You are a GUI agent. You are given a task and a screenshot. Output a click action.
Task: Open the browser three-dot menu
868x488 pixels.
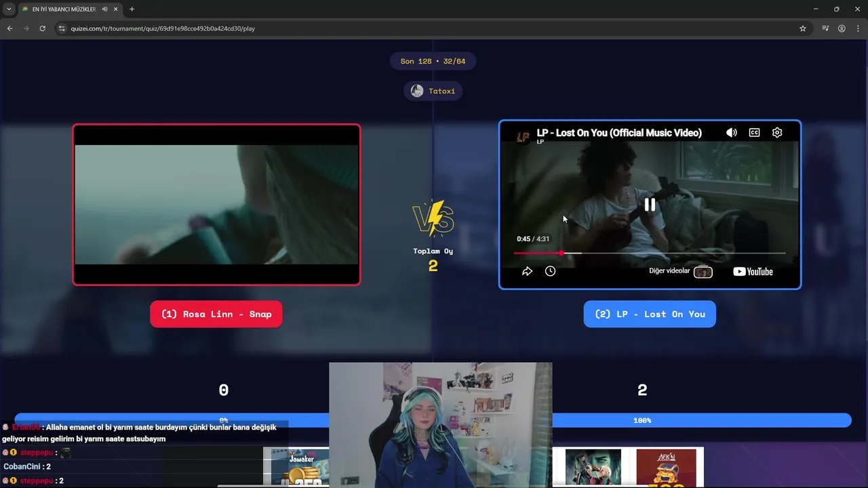(x=859, y=28)
